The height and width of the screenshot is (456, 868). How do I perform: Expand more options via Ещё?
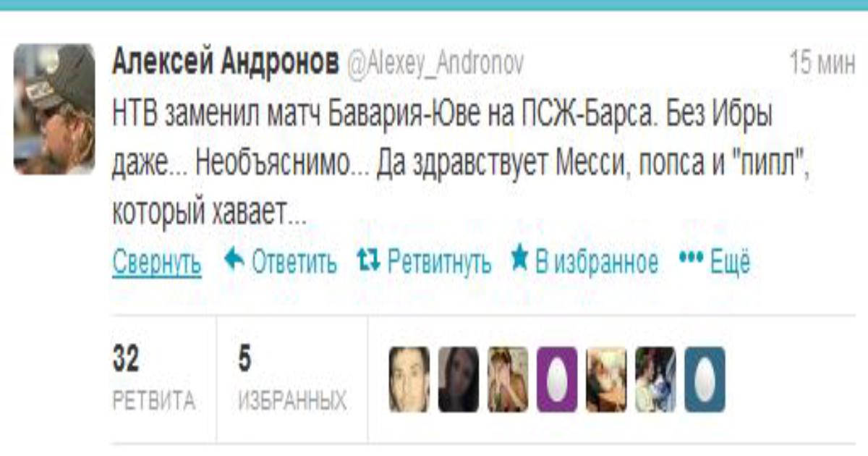tap(730, 261)
